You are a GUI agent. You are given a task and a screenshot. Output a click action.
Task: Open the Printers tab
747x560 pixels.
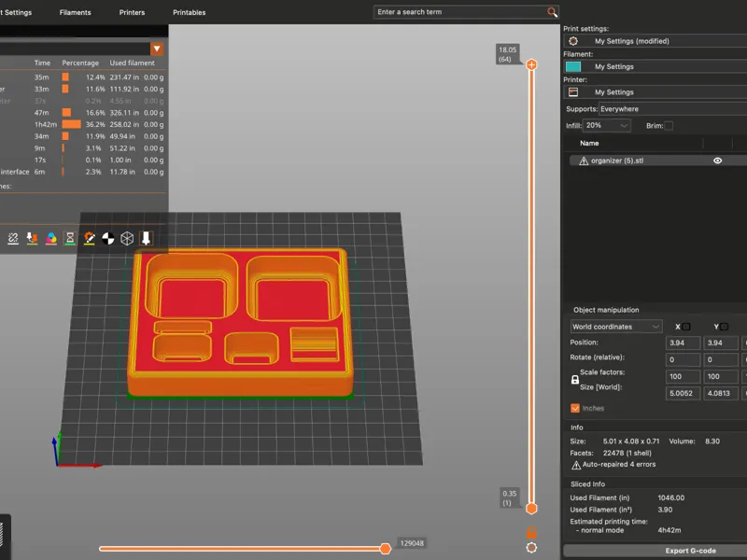tap(132, 12)
